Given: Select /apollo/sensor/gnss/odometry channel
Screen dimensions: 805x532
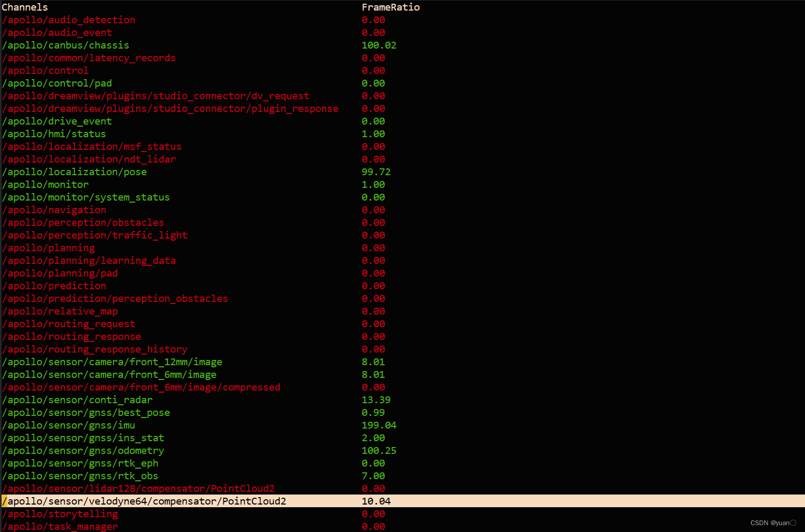Looking at the screenshot, I should [83, 451].
